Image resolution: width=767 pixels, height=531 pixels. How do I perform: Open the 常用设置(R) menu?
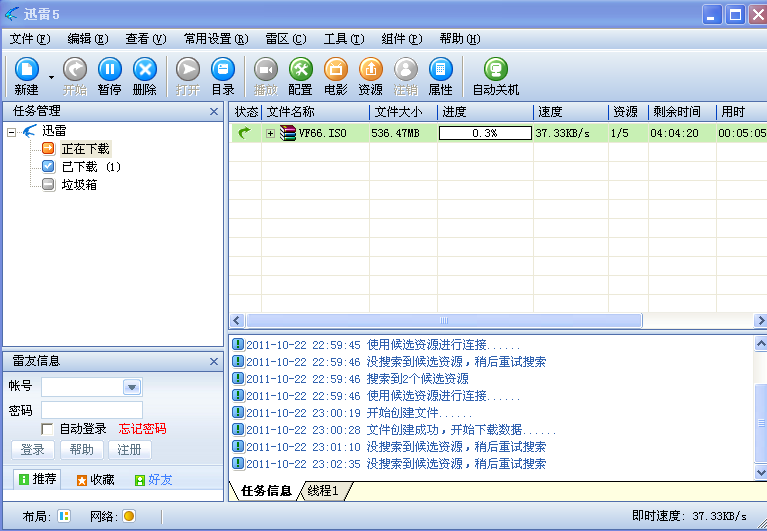[x=216, y=39]
